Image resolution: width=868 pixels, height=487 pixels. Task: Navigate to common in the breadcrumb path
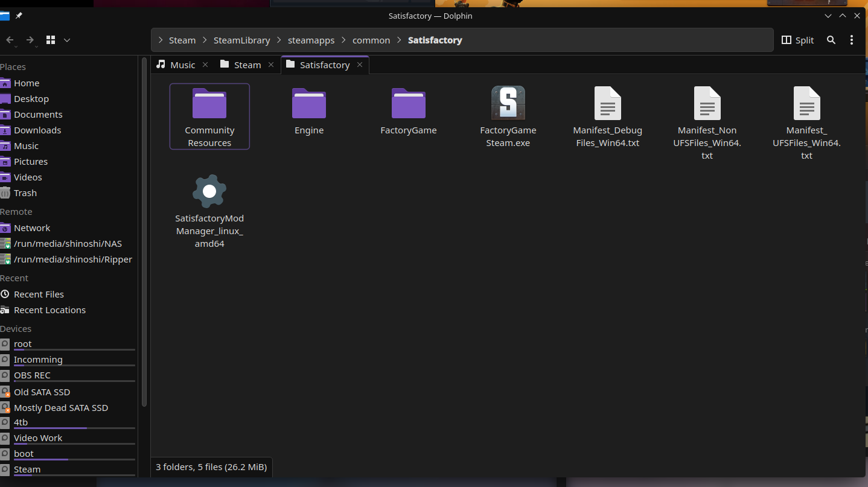point(371,40)
